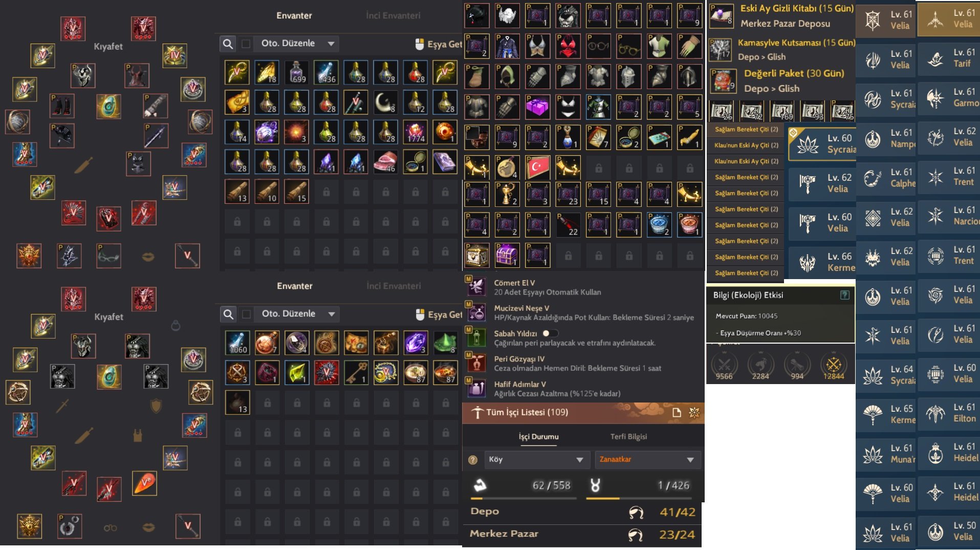Select the Lv. 66 Kerme worker entry
980x550 pixels.
pos(822,262)
